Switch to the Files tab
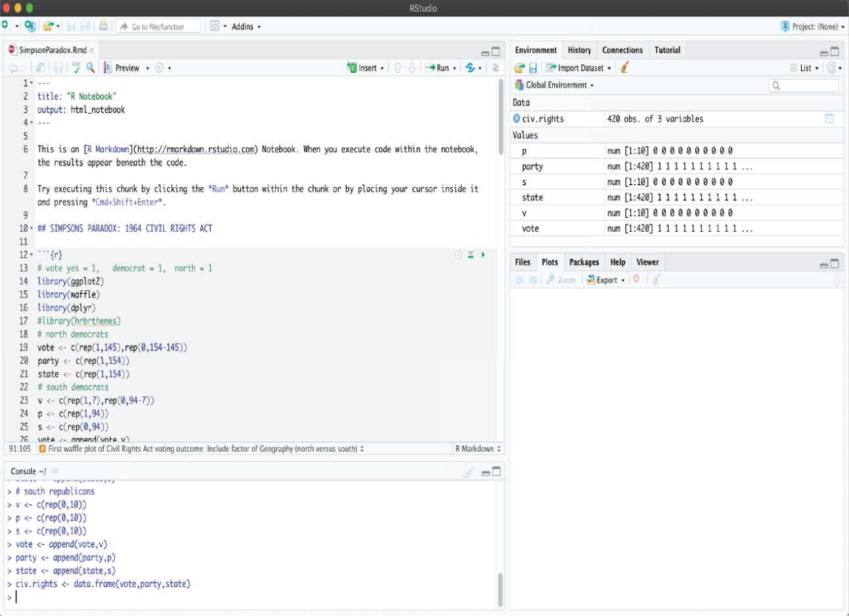Image resolution: width=849 pixels, height=616 pixels. coord(523,262)
